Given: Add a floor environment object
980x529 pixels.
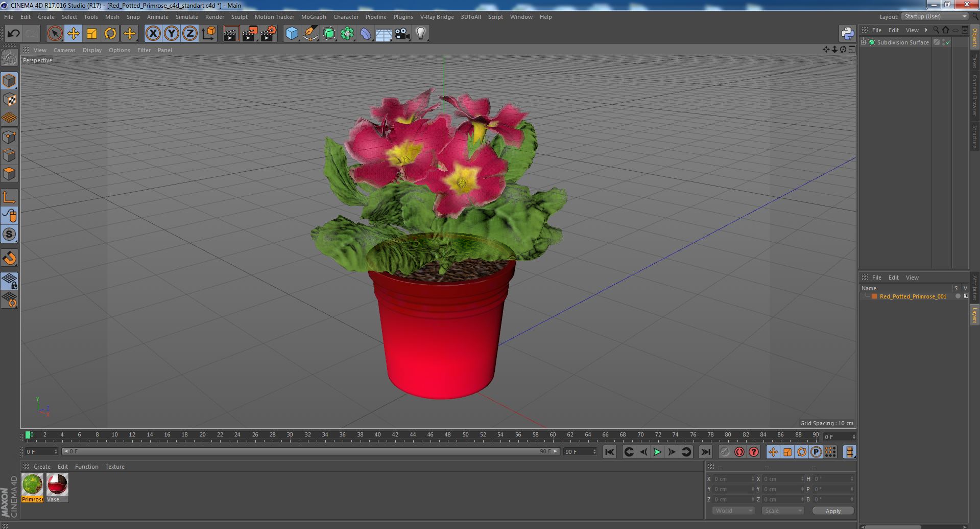Looking at the screenshot, I should [384, 34].
